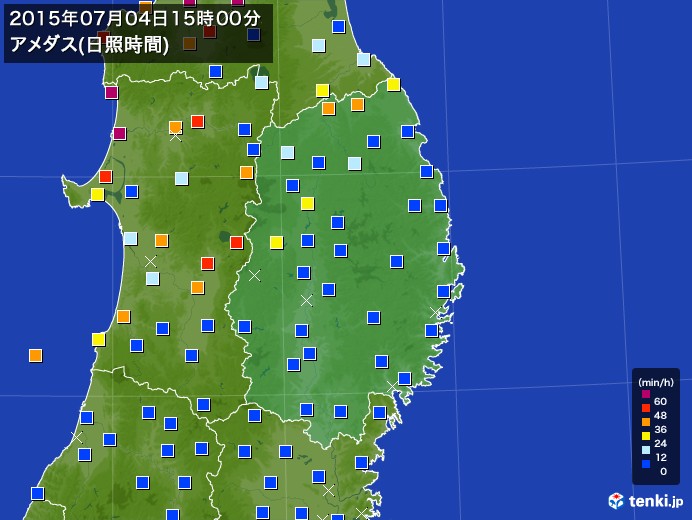Click the (min/h) legend unit label
Image resolution: width=692 pixels, height=520 pixels.
656,383
